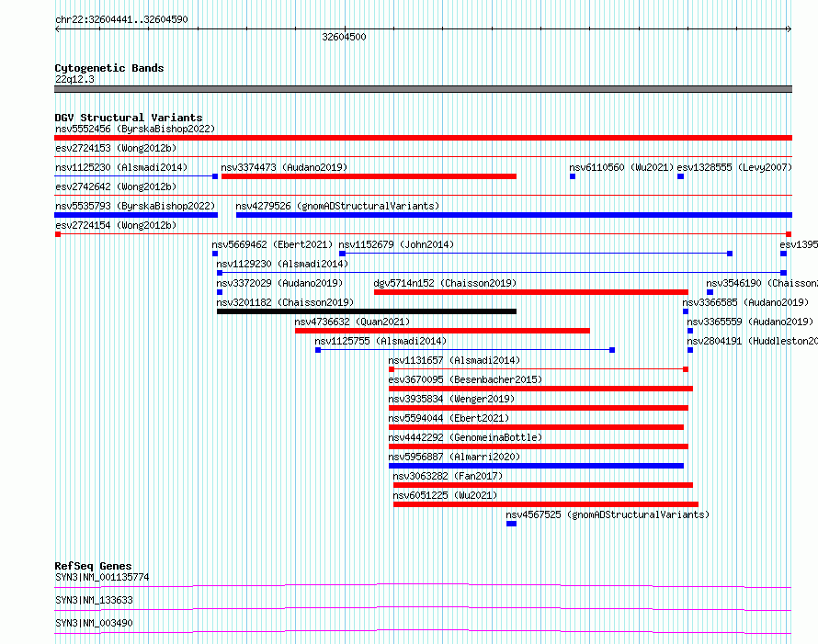Click the SYN3|NM_133633 gene label

[x=94, y=600]
